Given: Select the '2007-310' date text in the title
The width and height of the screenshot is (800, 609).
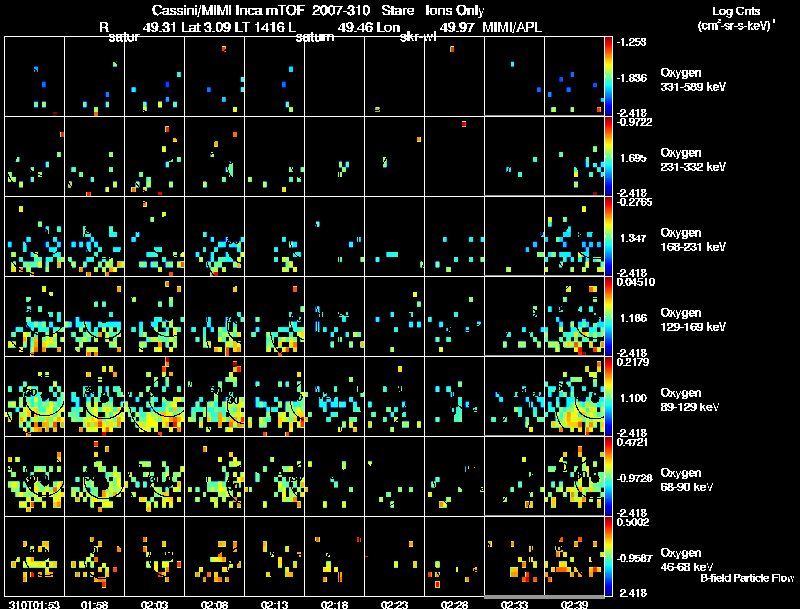Looking at the screenshot, I should [341, 10].
